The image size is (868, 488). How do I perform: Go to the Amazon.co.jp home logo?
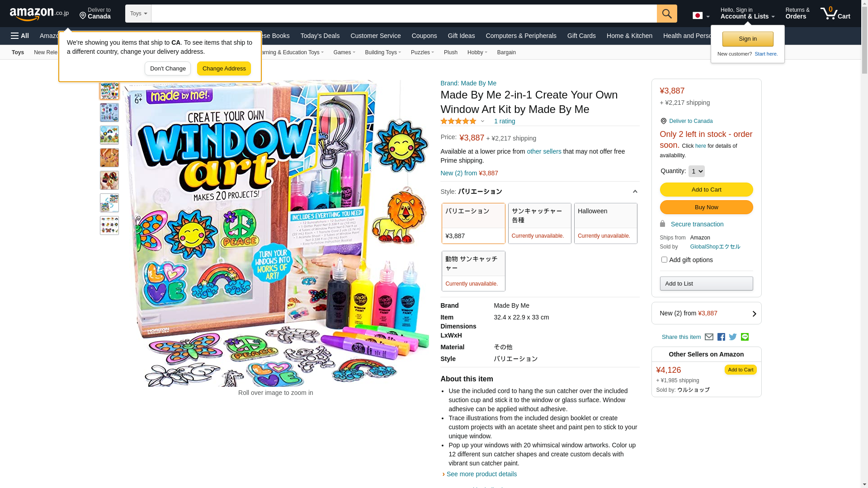click(x=39, y=14)
